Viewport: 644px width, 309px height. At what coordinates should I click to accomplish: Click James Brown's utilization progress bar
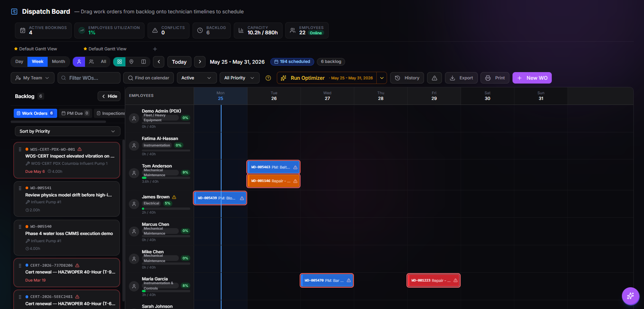pos(166,209)
